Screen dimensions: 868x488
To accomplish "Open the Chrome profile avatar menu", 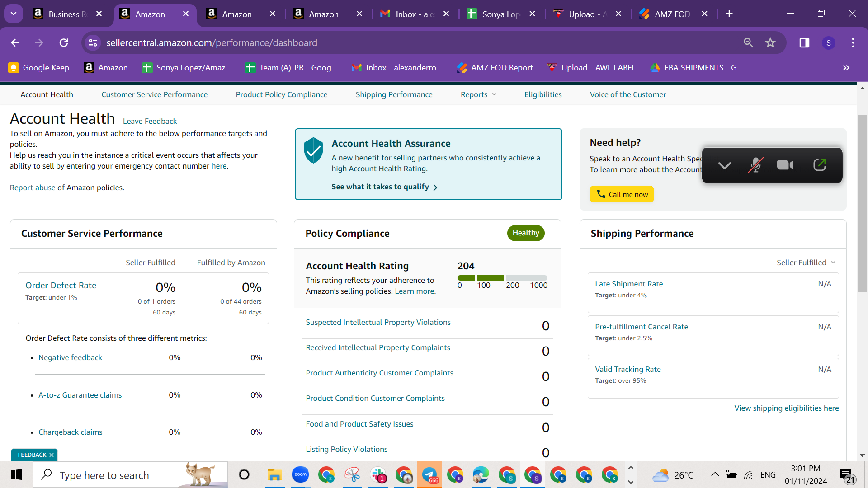I will click(x=828, y=42).
